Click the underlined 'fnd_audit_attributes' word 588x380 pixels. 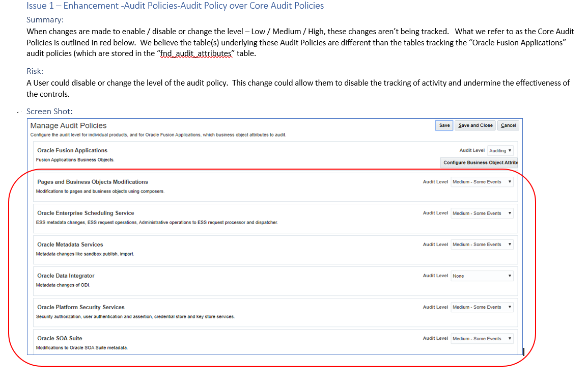click(197, 53)
